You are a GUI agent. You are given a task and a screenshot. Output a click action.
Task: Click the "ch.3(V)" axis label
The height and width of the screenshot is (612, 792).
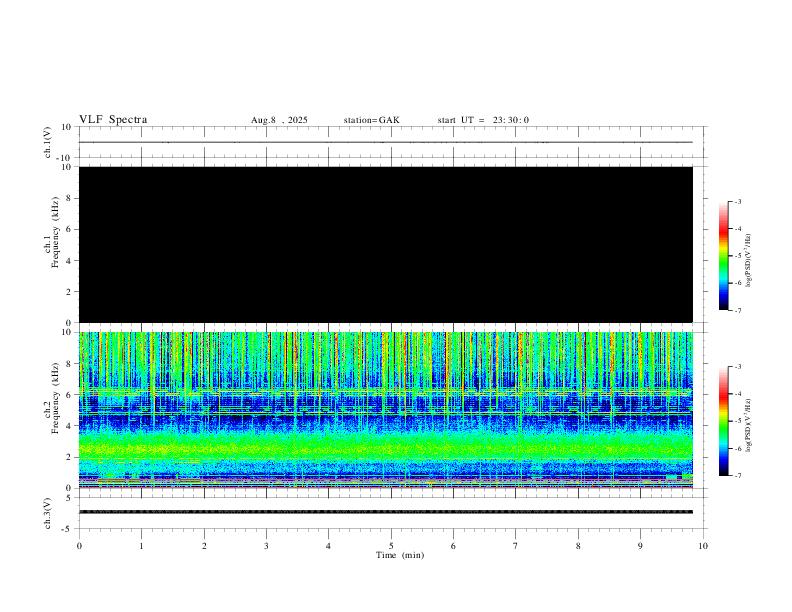point(47,514)
